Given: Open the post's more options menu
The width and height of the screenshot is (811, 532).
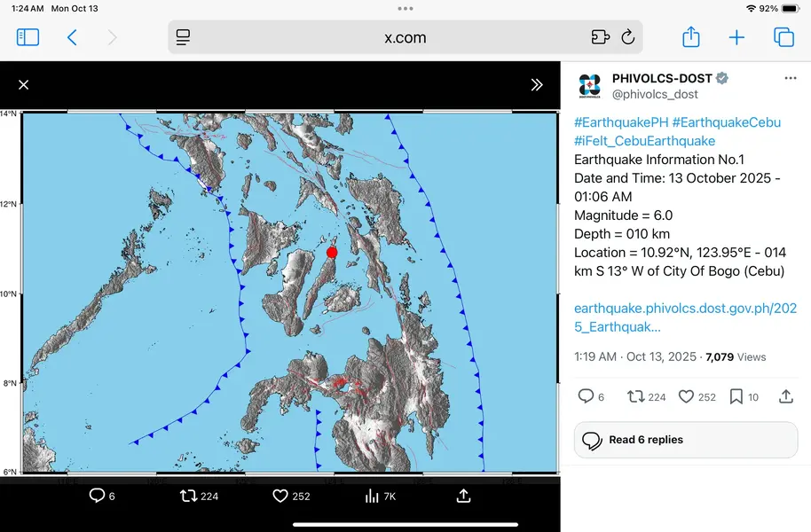Looking at the screenshot, I should [x=790, y=79].
